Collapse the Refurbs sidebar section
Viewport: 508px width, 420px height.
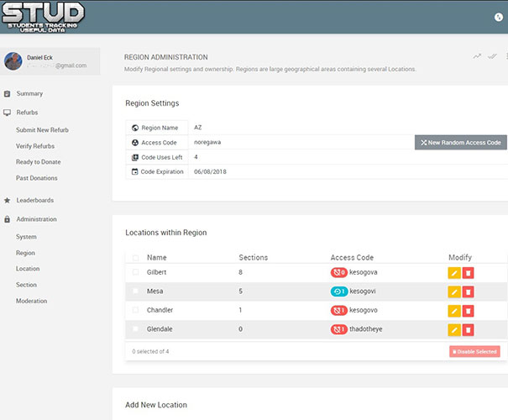click(x=28, y=112)
